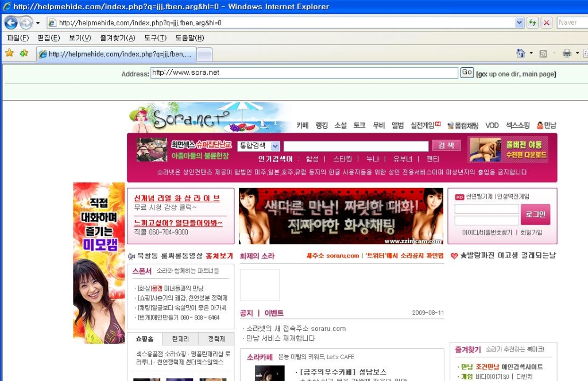Open the 랭킹 navigation item

pyautogui.click(x=322, y=125)
